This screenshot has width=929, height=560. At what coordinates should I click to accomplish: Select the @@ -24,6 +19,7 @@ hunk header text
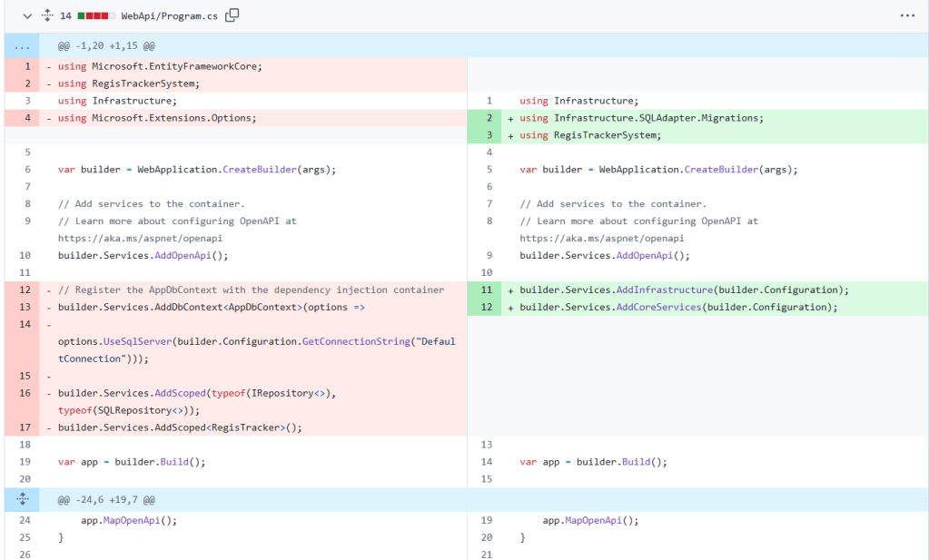tap(106, 499)
